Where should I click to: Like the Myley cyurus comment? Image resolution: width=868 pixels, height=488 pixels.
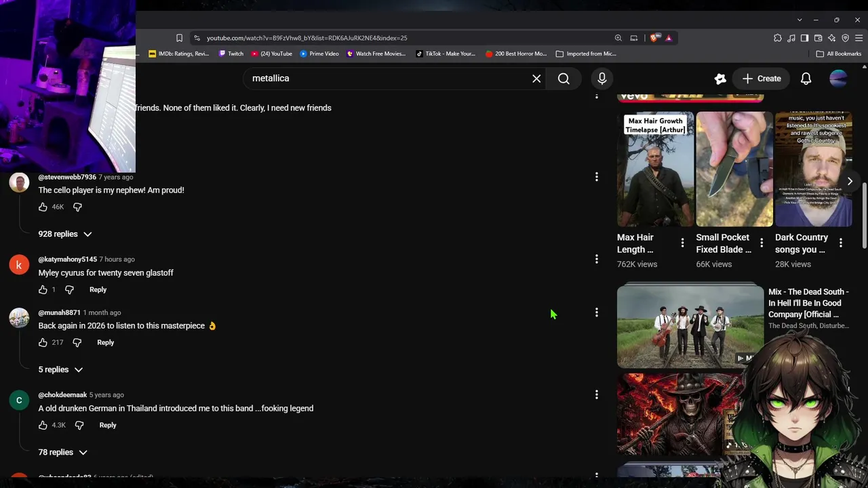(43, 289)
